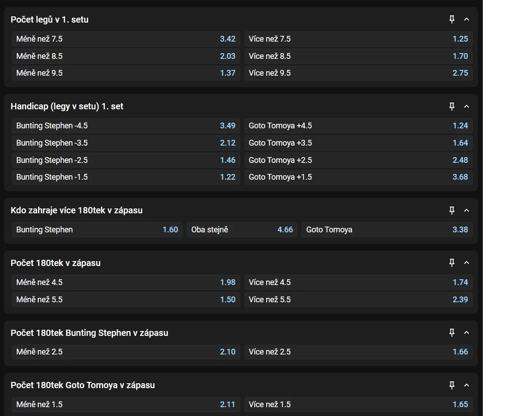Pin the Kdo zahraje více 180tek market

(452, 211)
